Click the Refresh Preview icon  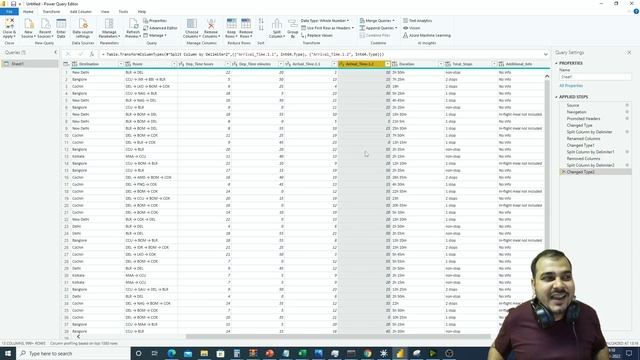click(133, 24)
